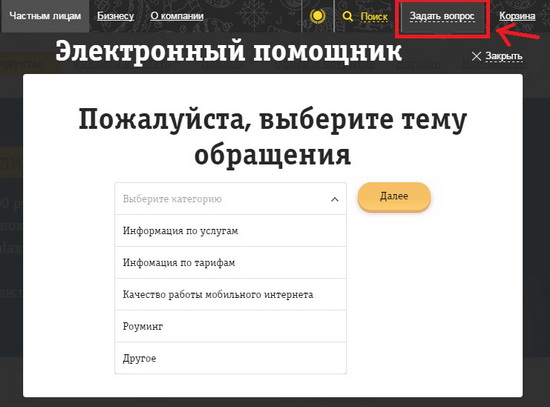The height and width of the screenshot is (407, 550).
Task: Select the Другое option
Action: coord(230,358)
